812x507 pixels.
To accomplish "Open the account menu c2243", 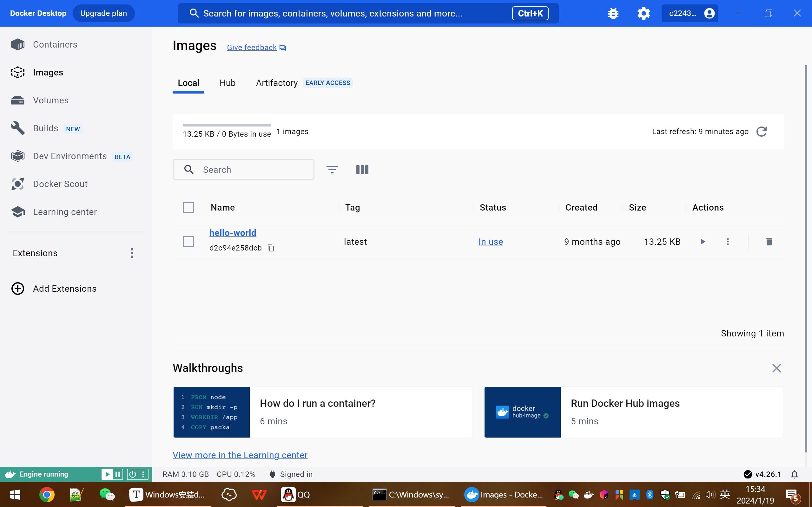I will (690, 13).
